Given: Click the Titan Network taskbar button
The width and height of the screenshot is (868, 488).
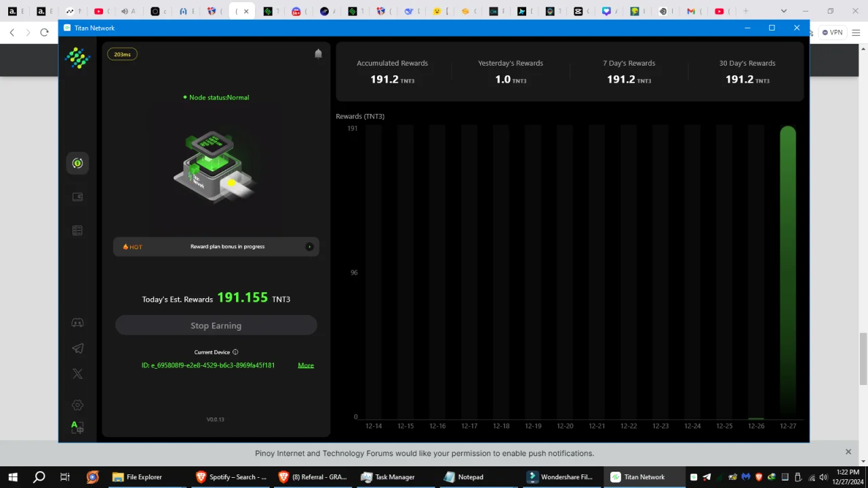Looking at the screenshot, I should [x=644, y=477].
